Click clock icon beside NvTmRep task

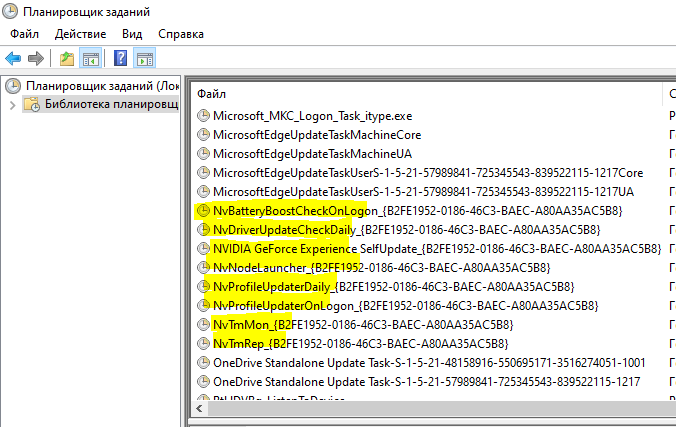[x=203, y=343]
